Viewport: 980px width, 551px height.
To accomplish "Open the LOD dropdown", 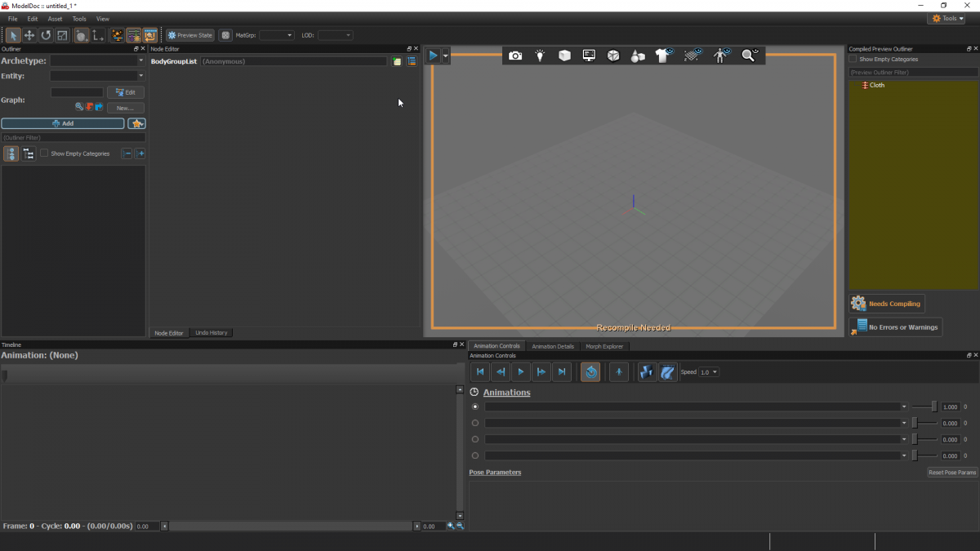I will 335,35.
